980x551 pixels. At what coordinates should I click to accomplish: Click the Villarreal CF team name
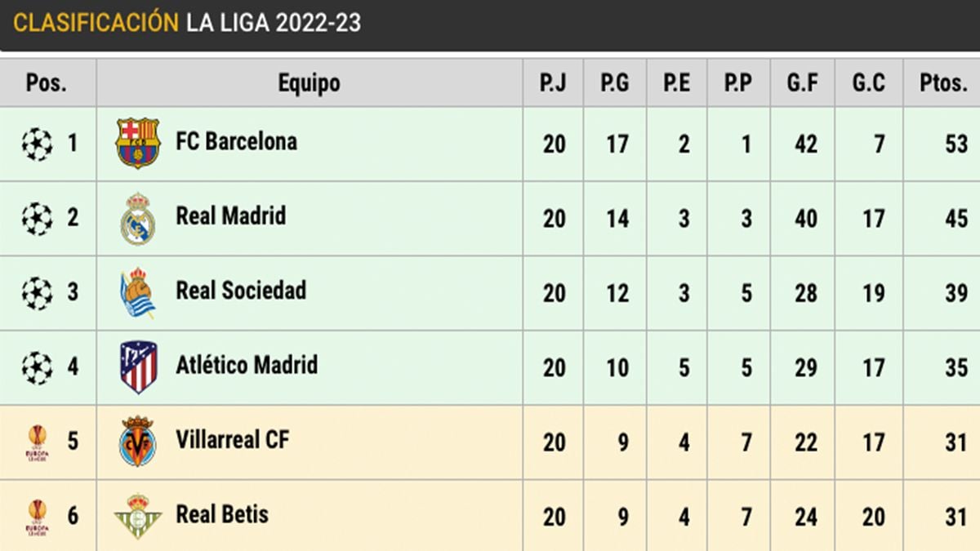[232, 440]
